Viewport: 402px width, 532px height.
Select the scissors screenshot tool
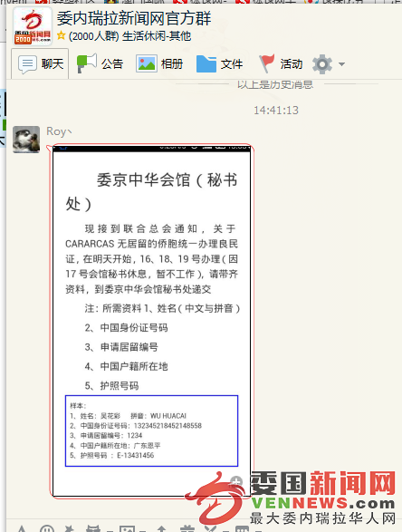pos(210,528)
